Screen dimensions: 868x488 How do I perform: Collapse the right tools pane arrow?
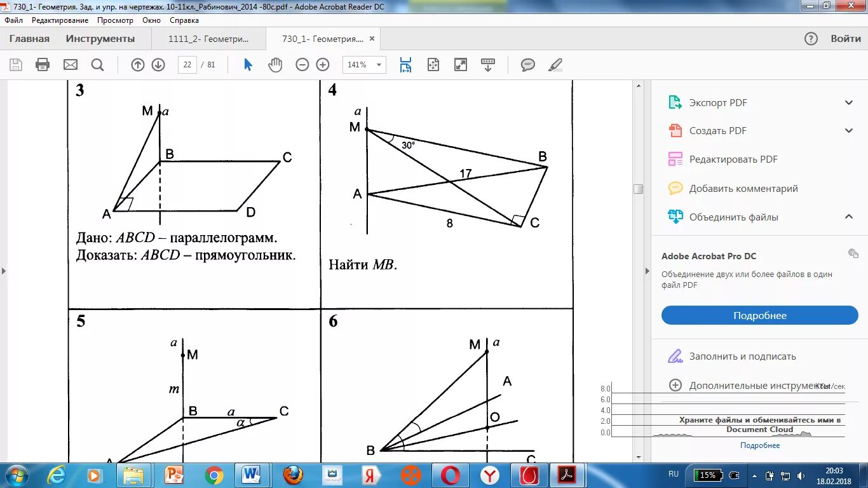tap(648, 271)
